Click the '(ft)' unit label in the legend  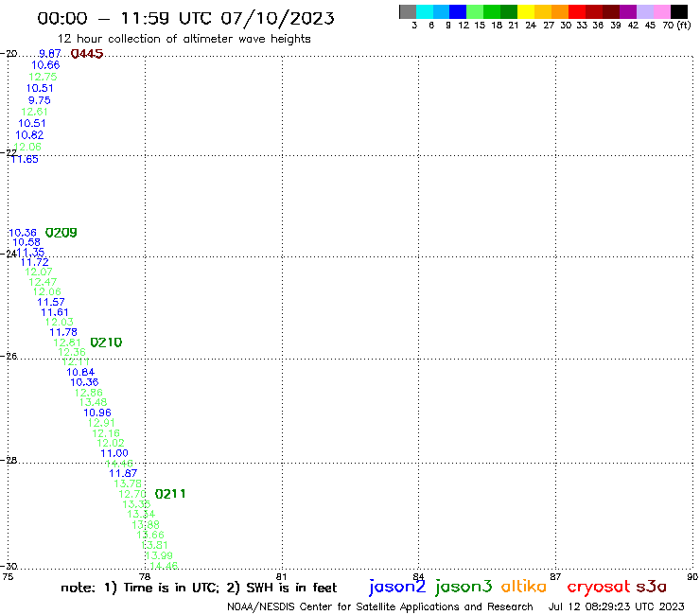pos(684,25)
